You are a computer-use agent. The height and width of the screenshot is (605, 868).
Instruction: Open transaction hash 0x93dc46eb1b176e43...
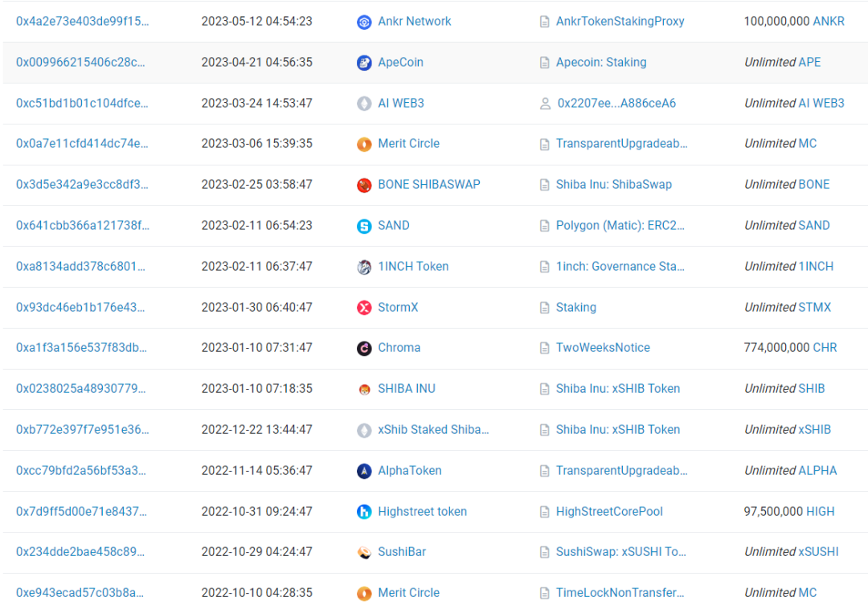click(80, 307)
